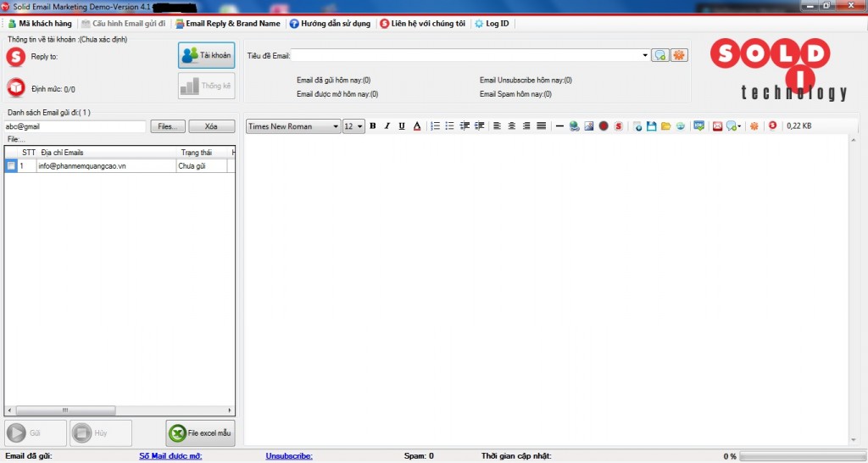
Task: Insert a numbered list
Action: (435, 126)
